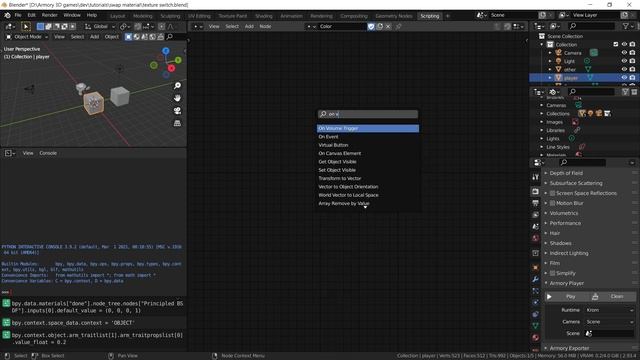
Task: Open the Scene properties tab icon
Action: coord(536,227)
